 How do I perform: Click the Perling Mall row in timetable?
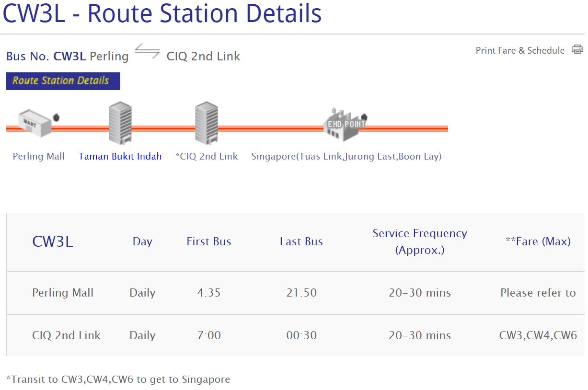pos(63,293)
